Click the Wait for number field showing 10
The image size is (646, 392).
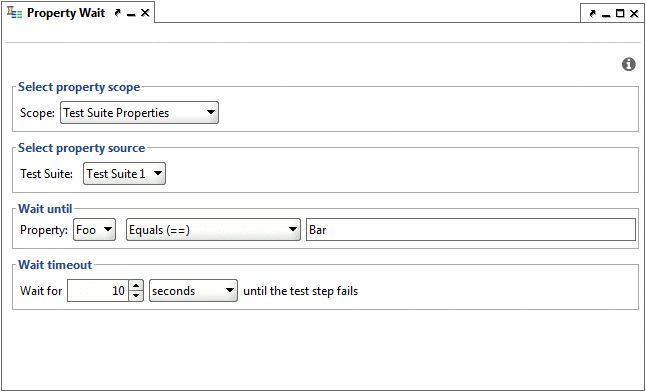(x=98, y=291)
